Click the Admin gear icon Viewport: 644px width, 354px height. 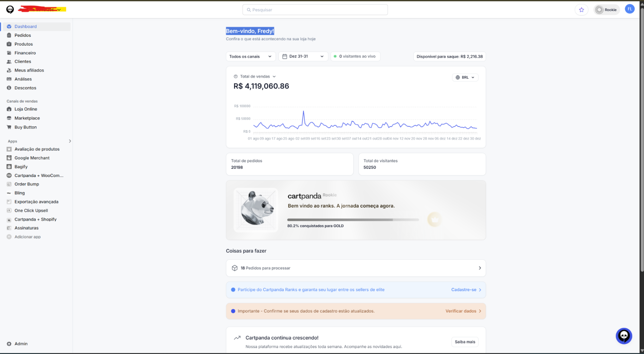click(9, 344)
